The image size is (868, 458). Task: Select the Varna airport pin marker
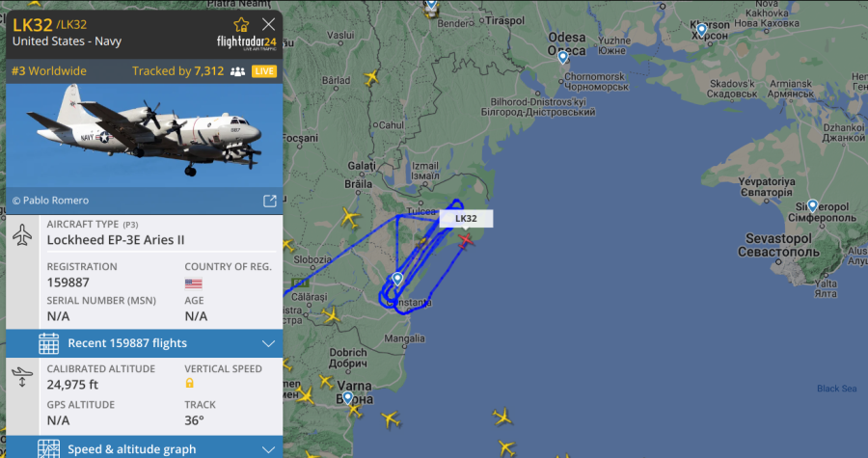point(347,397)
